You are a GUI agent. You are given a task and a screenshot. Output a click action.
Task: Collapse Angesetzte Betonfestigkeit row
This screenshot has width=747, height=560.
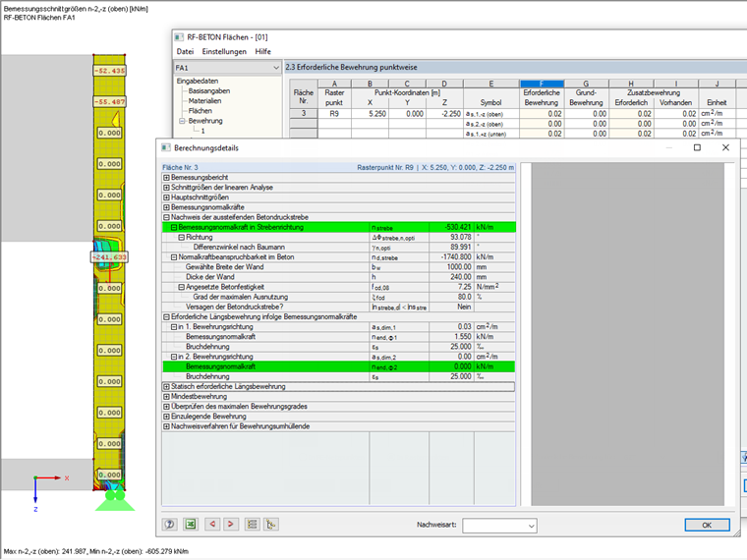tap(182, 287)
